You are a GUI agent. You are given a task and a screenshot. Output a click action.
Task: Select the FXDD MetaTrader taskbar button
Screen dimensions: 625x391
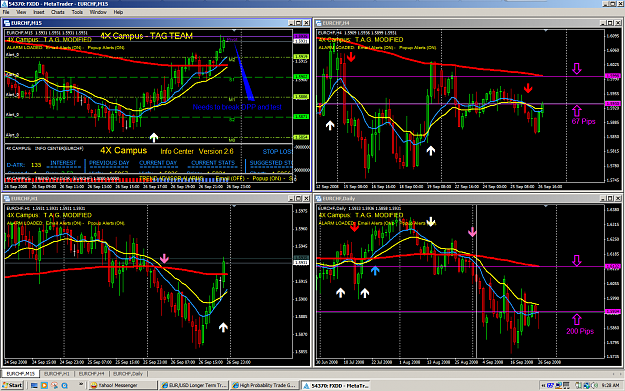pyautogui.click(x=336, y=385)
